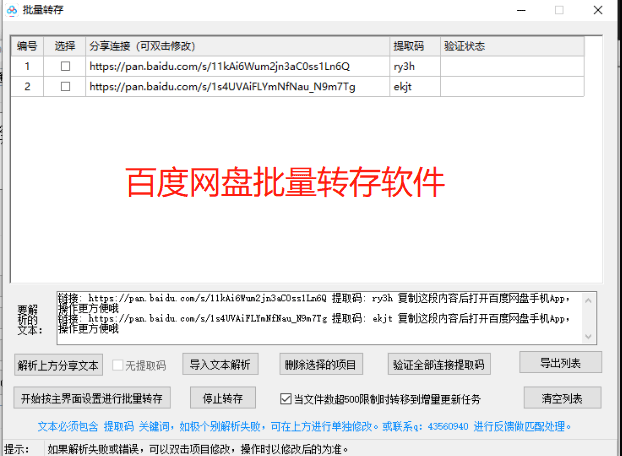Click the 批量转存 app icon in title bar
Image resolution: width=622 pixels, height=456 pixels.
click(12, 10)
